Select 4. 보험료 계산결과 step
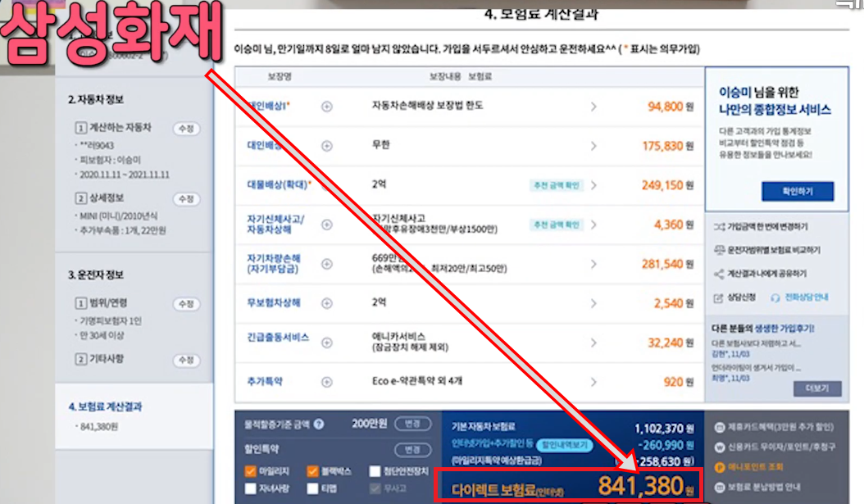 [x=105, y=407]
